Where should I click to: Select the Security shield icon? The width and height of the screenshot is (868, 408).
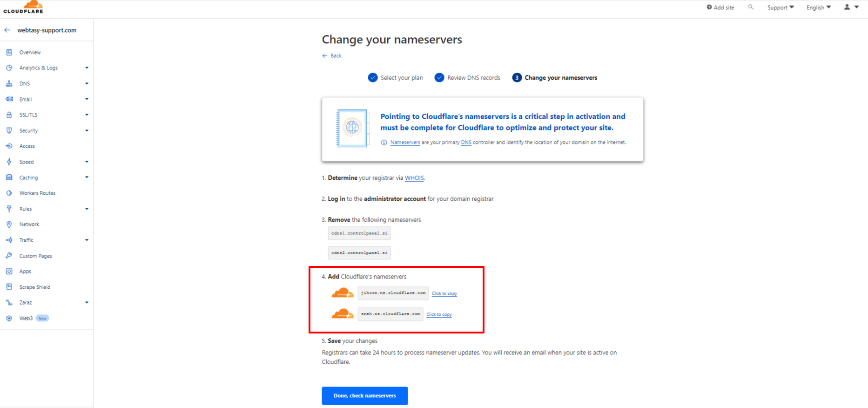(x=9, y=130)
